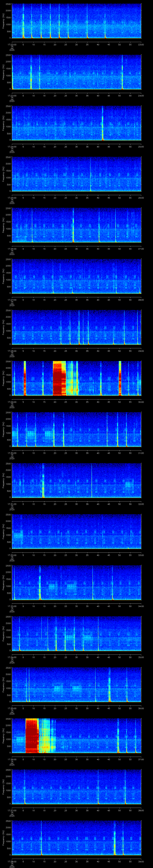
Task: Click the saturated red burst near 17:29:20
Action: [59, 378]
